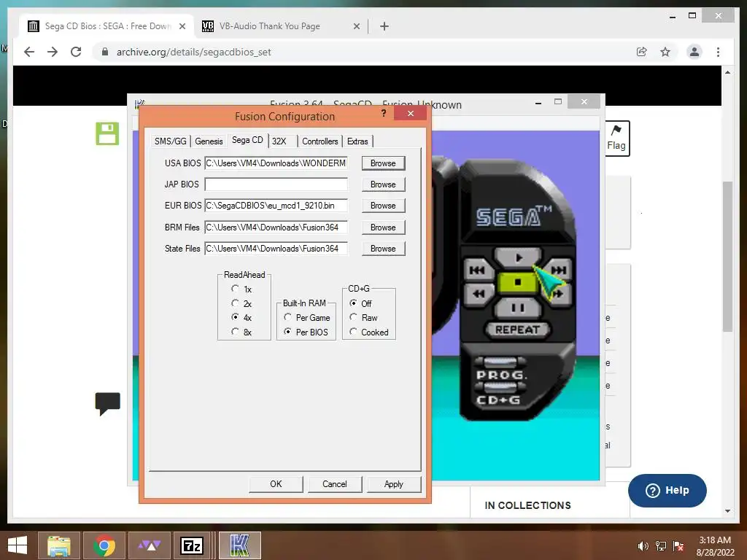Share this page icon
Screen dimensions: 747x560
pyautogui.click(x=642, y=52)
